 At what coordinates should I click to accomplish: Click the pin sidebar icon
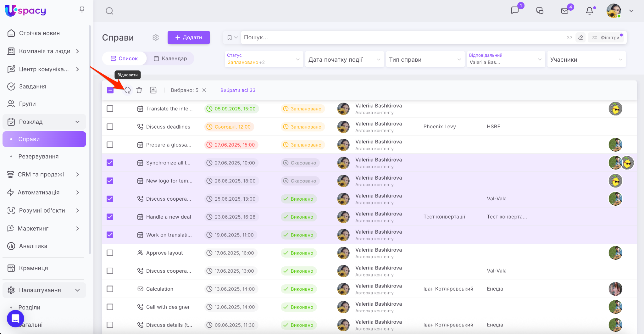pos(82,10)
